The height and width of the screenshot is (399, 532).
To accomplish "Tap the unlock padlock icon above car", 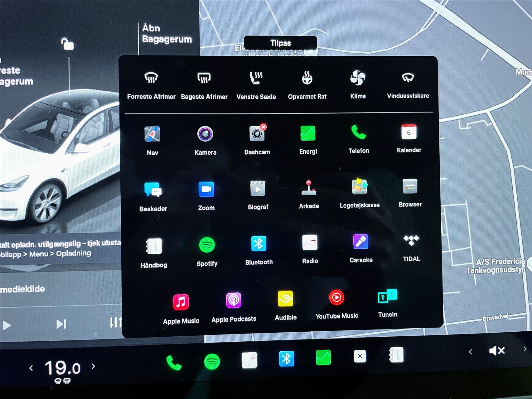I will (67, 44).
